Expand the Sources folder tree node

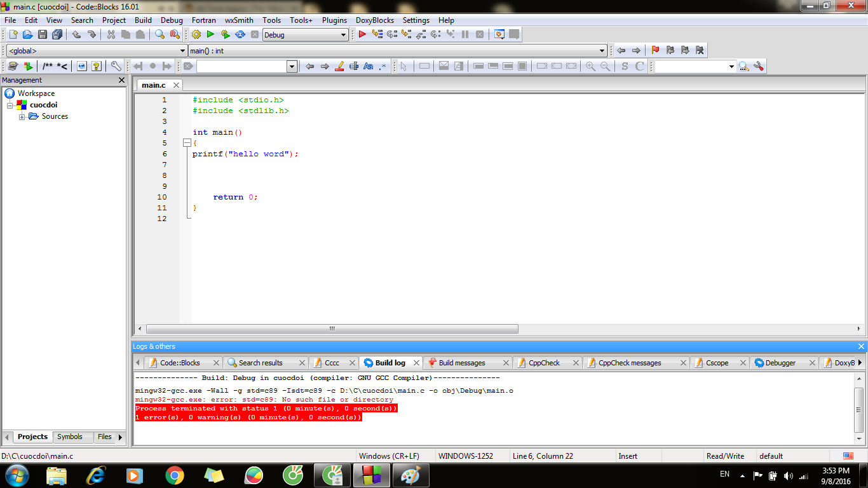coord(22,117)
